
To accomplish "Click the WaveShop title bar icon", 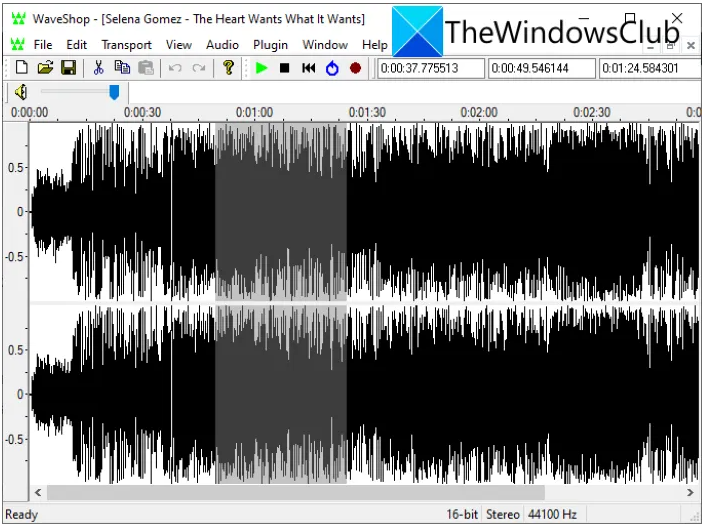I will click(18, 19).
